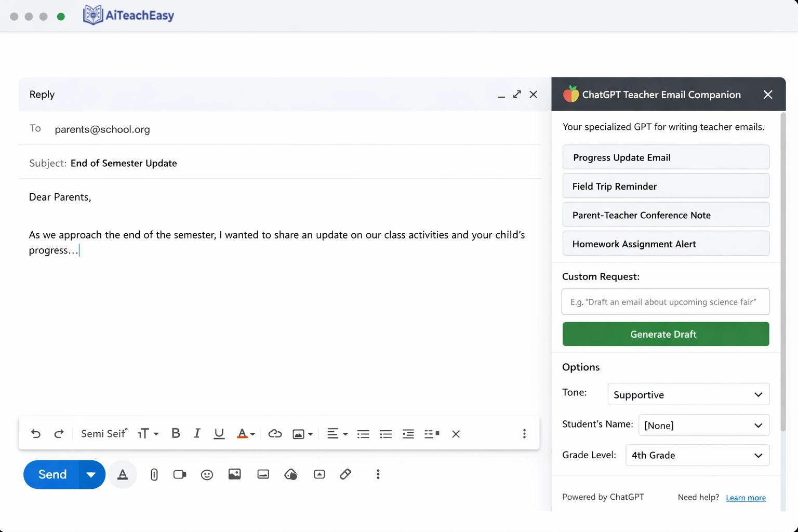The width and height of the screenshot is (798, 532).
Task: Select the Field Trip Reminder template
Action: tap(666, 185)
